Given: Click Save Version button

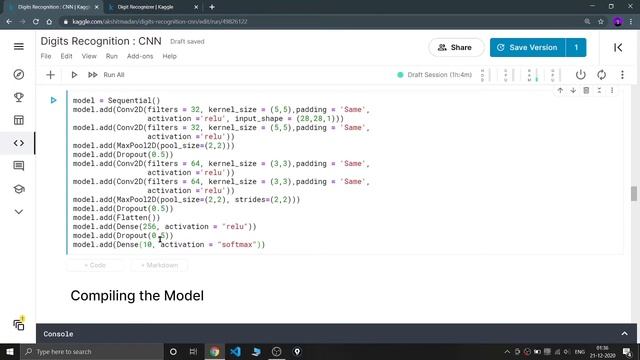Looking at the screenshot, I should point(527,47).
